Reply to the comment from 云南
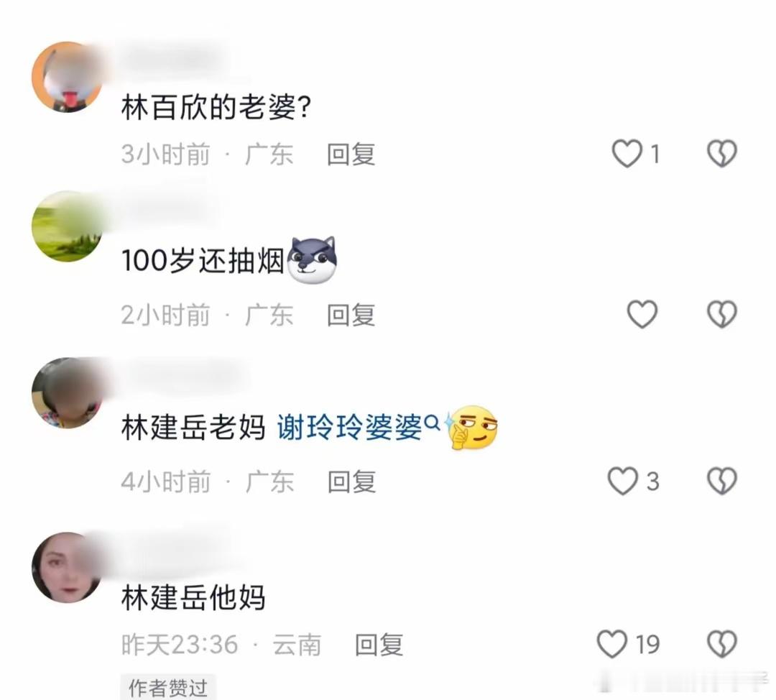 click(379, 645)
